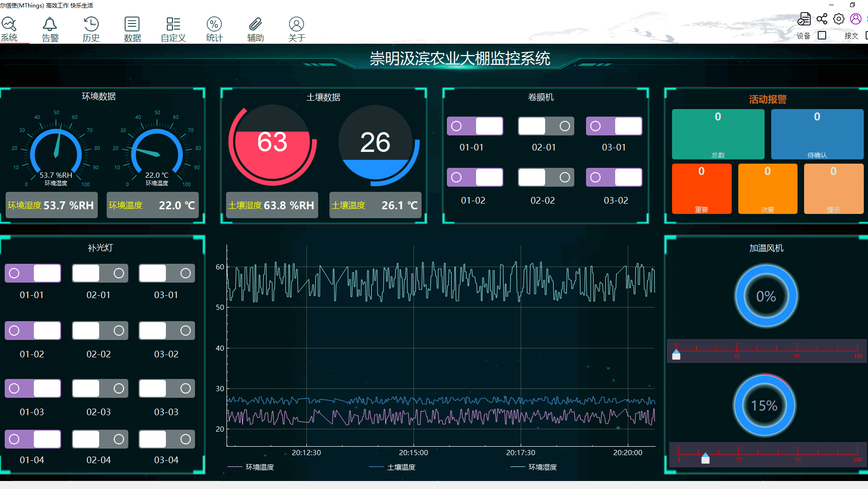Click the share icon in the top right
This screenshot has width=868, height=489.
click(x=821, y=18)
